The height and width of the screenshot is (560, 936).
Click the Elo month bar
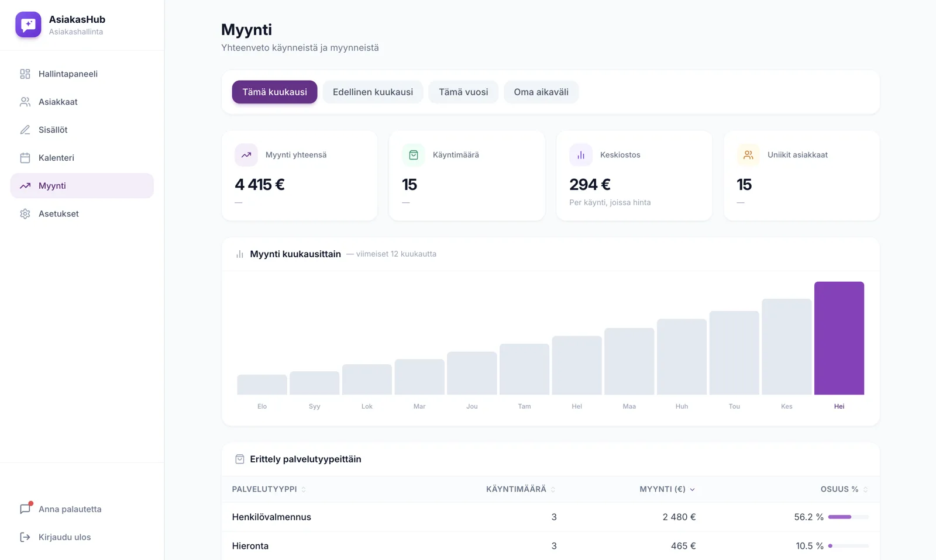coord(262,385)
